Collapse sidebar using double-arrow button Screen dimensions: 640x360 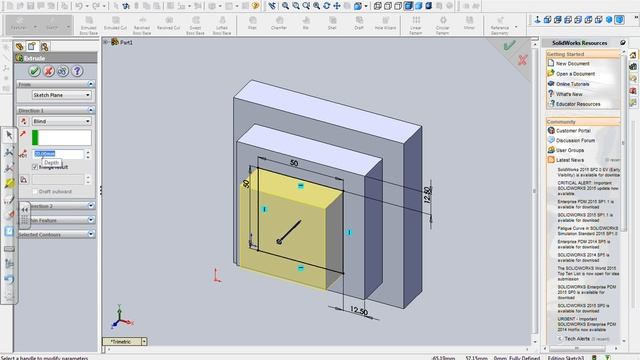pyautogui.click(x=24, y=209)
